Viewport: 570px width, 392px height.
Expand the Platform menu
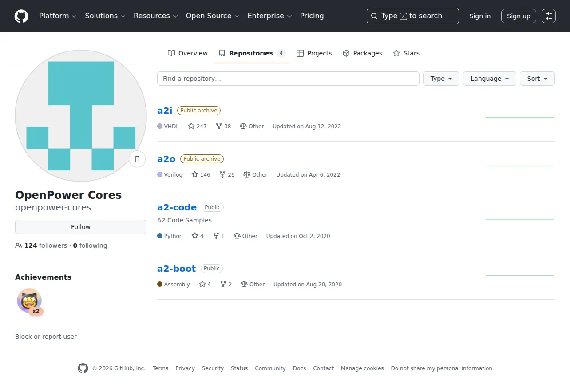coord(58,16)
